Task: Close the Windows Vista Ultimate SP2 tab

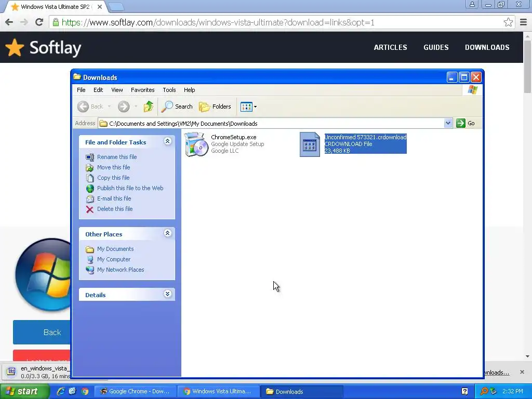Action: (99, 7)
